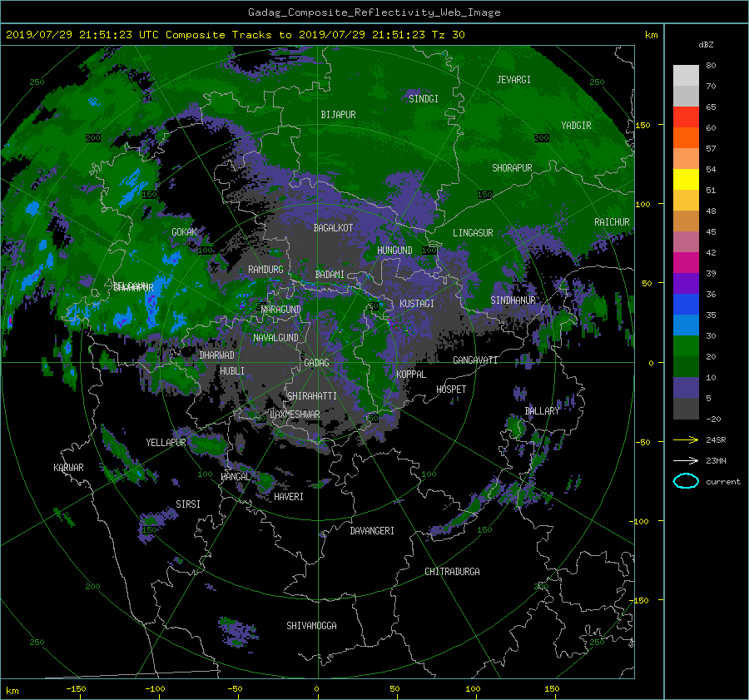Viewport: 749px width, 700px height.
Task: Click the HUNGUND city label
Action: pos(394,251)
